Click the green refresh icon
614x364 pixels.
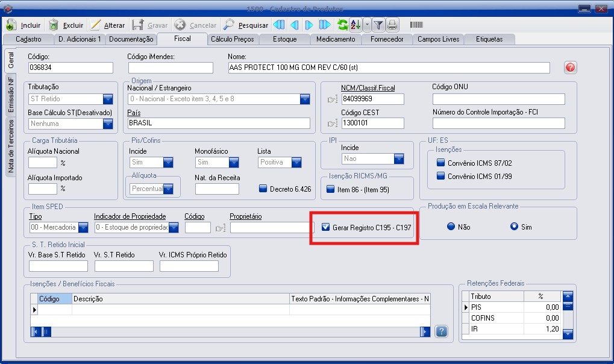[342, 25]
